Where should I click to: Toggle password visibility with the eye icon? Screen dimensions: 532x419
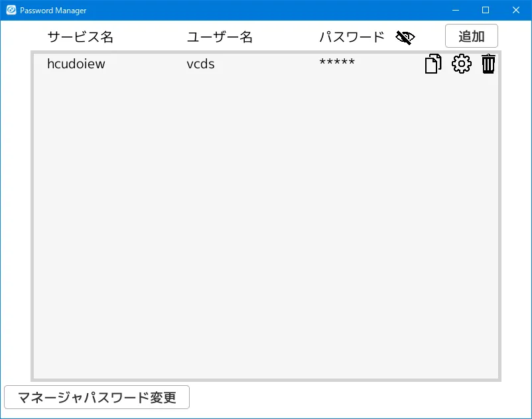pos(405,37)
